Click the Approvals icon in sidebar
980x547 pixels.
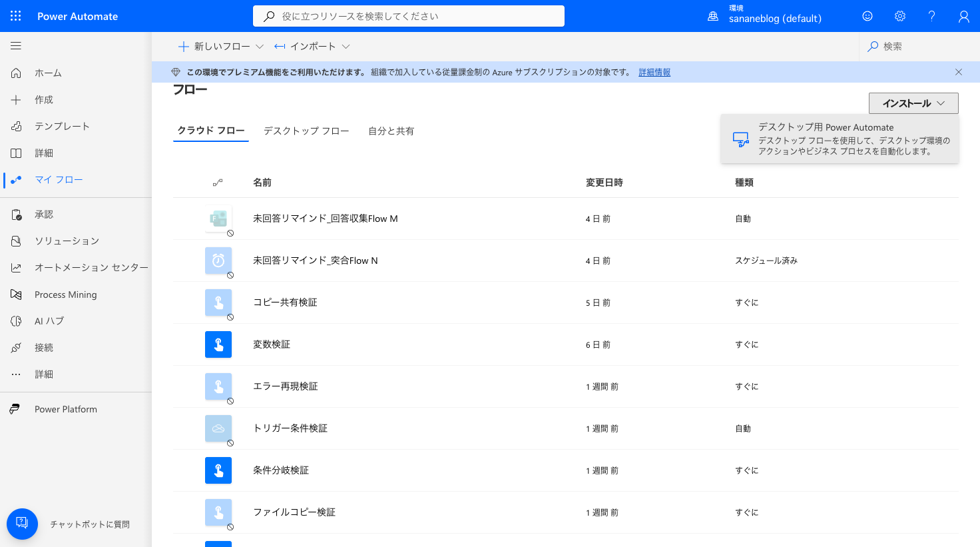16,215
